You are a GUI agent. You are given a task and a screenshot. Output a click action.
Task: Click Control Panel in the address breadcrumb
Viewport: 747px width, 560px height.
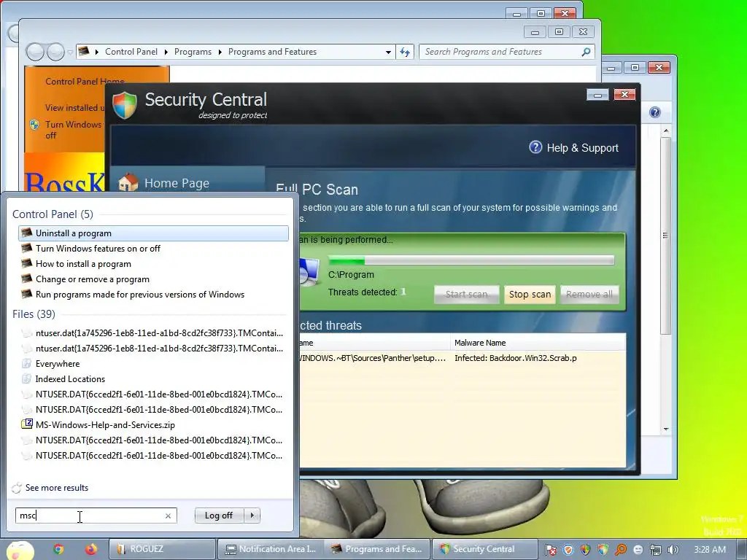click(x=131, y=52)
